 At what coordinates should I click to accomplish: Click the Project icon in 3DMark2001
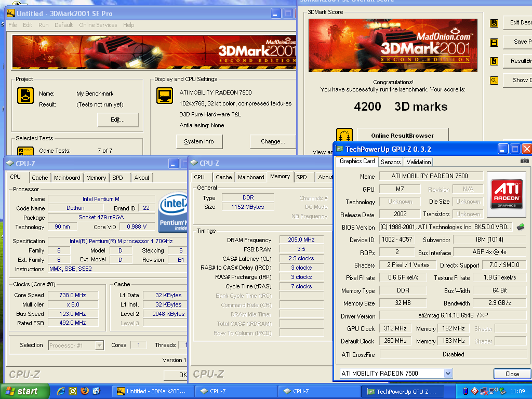click(25, 96)
